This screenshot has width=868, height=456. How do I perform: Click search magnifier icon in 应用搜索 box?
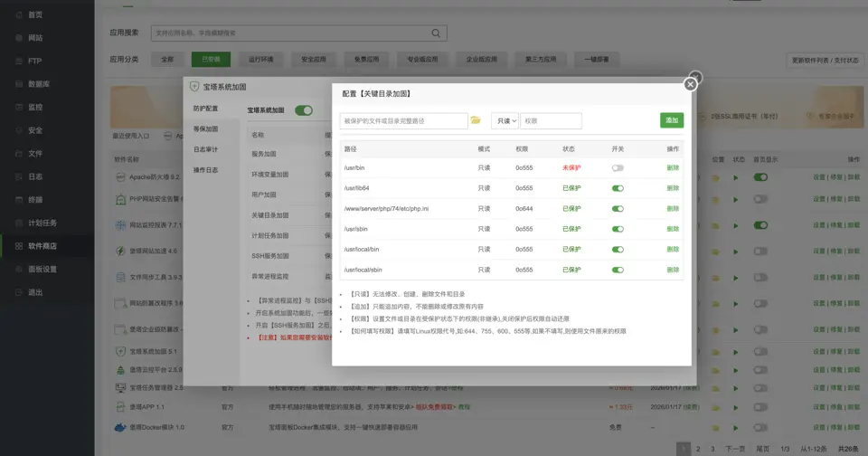tap(436, 33)
